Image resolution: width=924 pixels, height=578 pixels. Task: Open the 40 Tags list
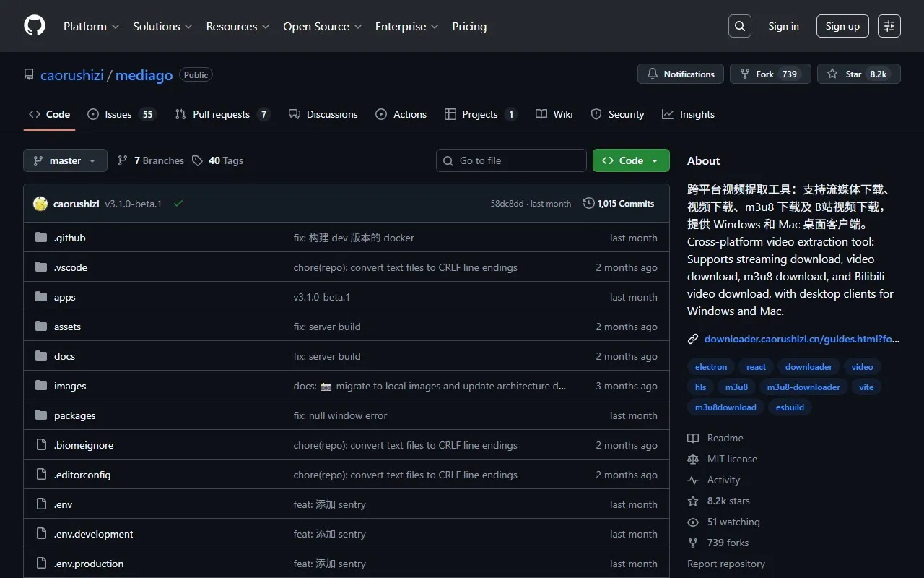point(217,160)
